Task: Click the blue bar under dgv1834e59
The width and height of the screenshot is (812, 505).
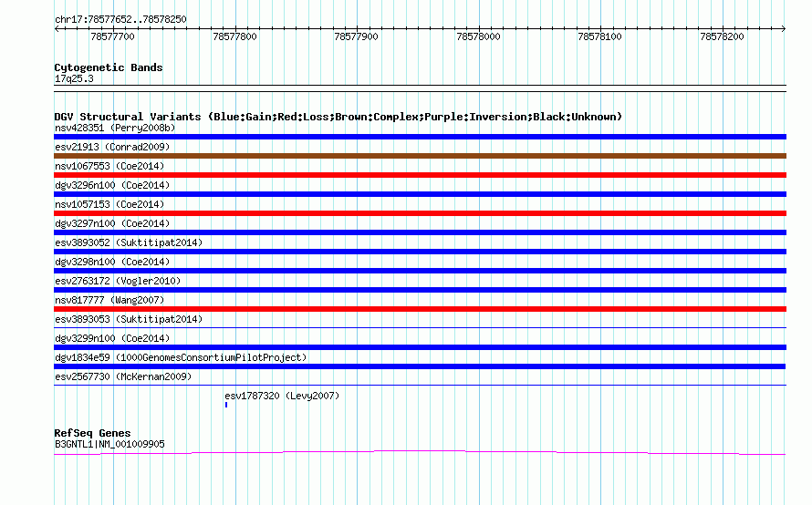Action: (x=420, y=366)
